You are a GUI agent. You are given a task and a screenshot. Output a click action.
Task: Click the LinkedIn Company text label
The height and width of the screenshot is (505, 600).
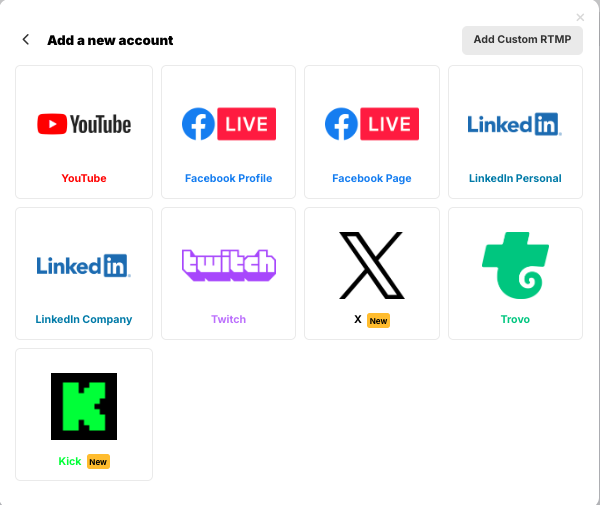84,319
